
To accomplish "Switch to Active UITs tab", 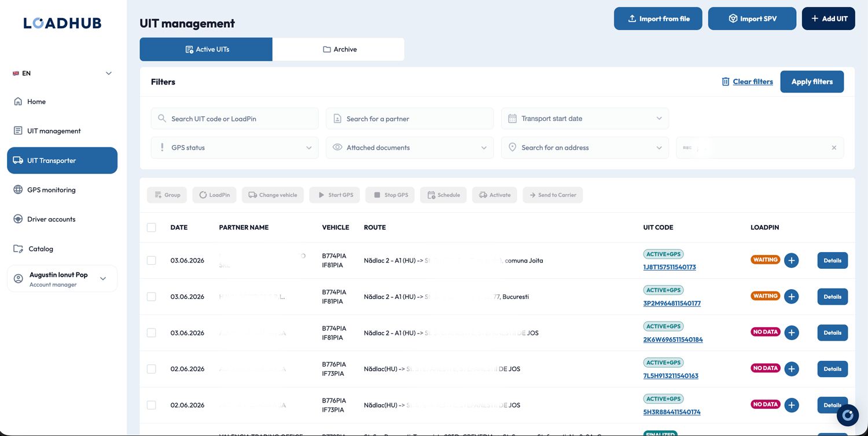I will (x=206, y=49).
